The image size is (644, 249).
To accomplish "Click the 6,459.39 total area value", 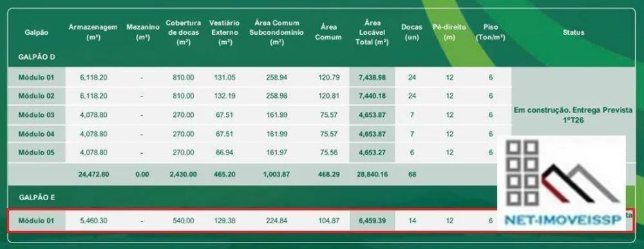I will click(372, 220).
